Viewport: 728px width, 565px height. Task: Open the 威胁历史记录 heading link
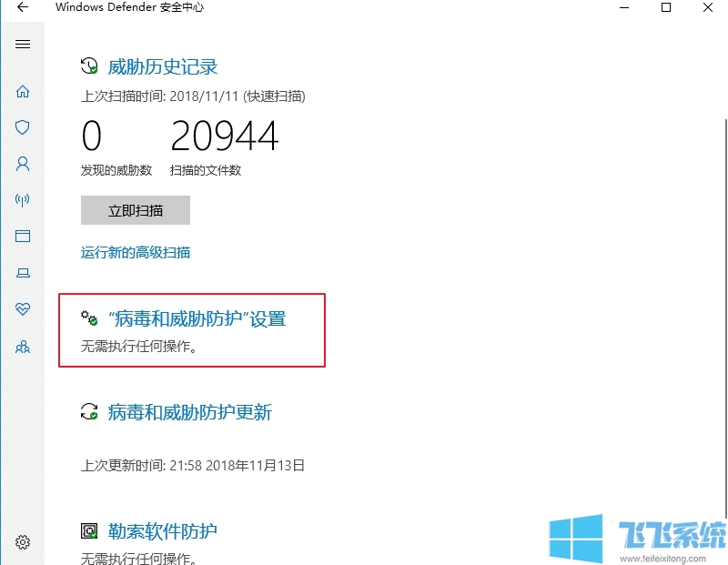pyautogui.click(x=163, y=66)
